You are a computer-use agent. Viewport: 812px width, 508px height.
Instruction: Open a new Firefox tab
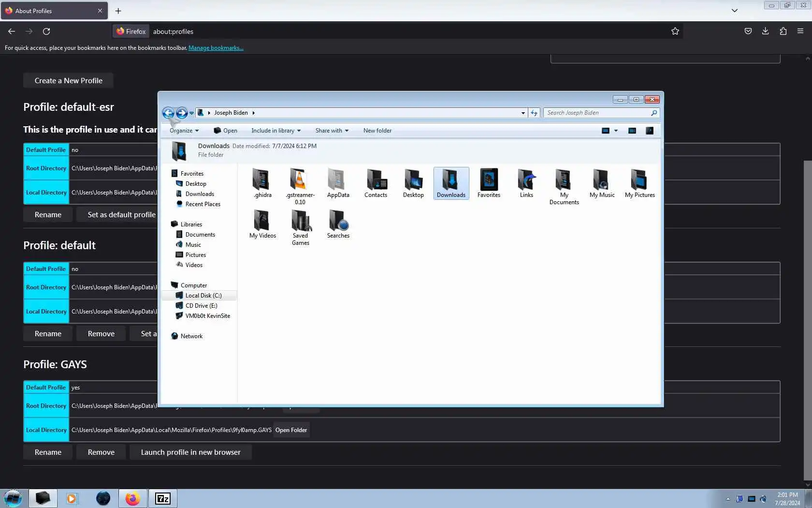[x=118, y=11]
